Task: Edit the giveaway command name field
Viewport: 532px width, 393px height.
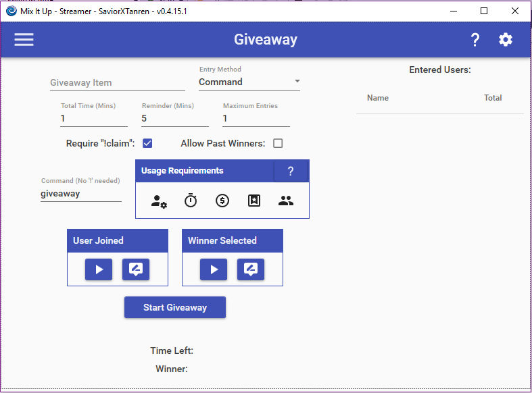Action: click(x=81, y=194)
